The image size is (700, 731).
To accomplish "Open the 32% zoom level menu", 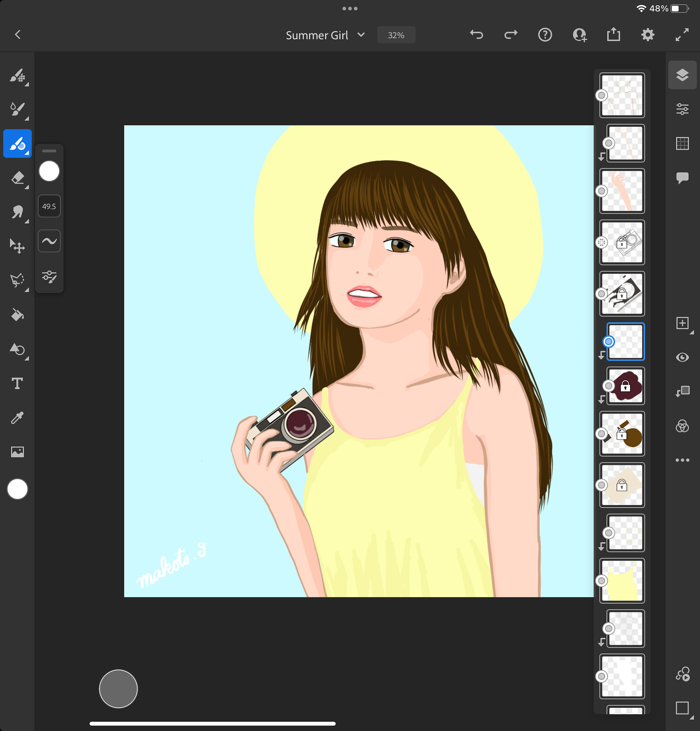I will click(396, 35).
